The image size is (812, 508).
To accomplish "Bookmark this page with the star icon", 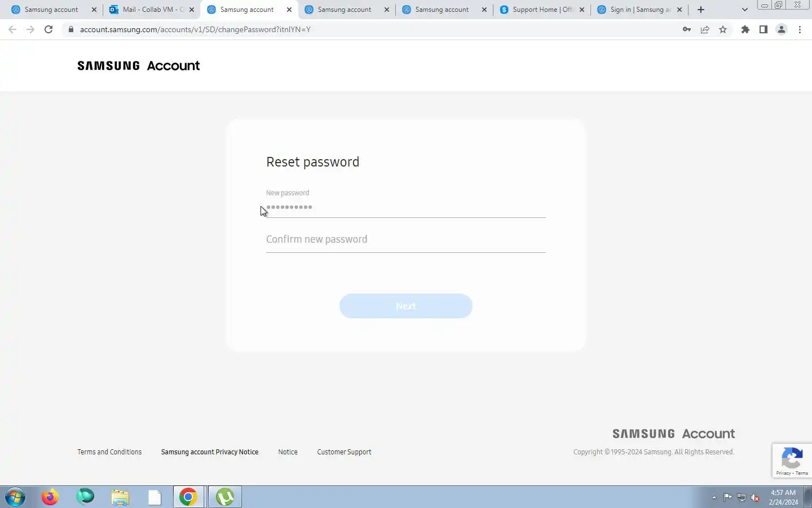I will (723, 29).
